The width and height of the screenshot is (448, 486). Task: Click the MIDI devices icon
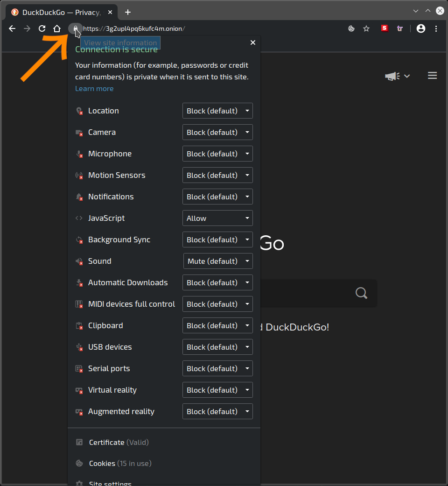[x=79, y=304]
